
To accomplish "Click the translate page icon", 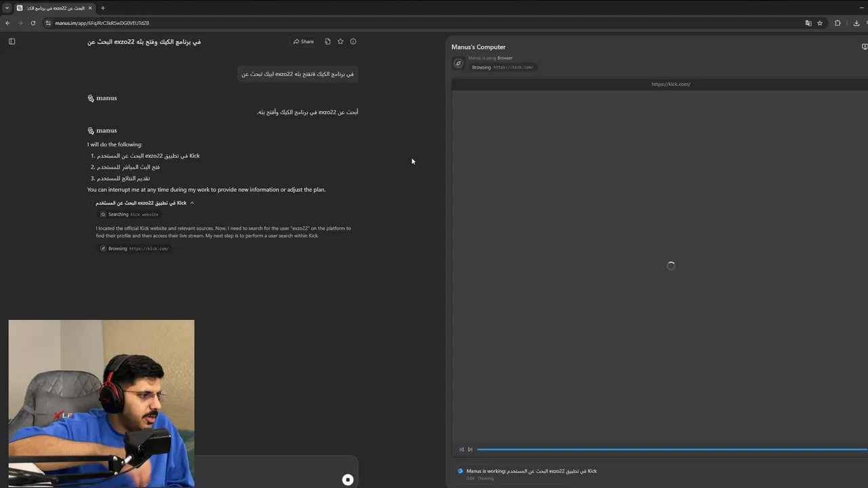I will click(x=808, y=23).
